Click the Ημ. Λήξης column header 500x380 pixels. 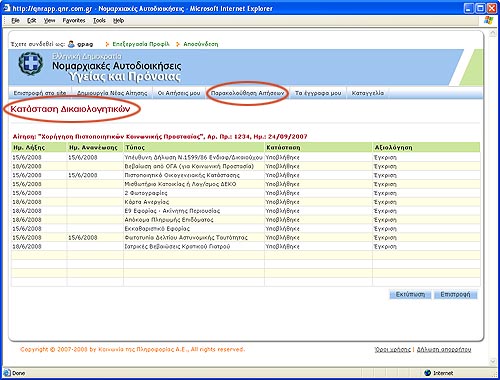point(39,147)
